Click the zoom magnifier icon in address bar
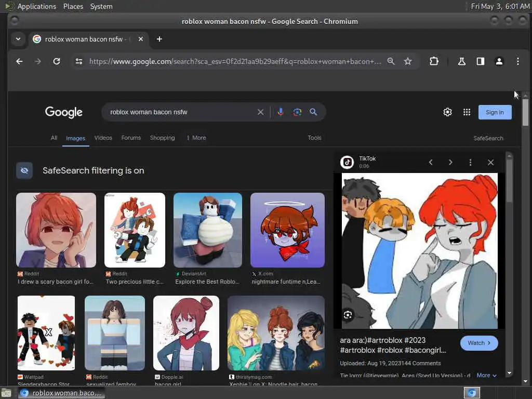Image resolution: width=532 pixels, height=399 pixels. (391, 61)
